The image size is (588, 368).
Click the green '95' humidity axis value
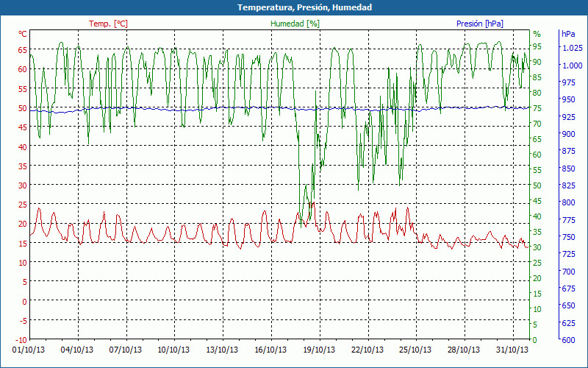(x=537, y=46)
